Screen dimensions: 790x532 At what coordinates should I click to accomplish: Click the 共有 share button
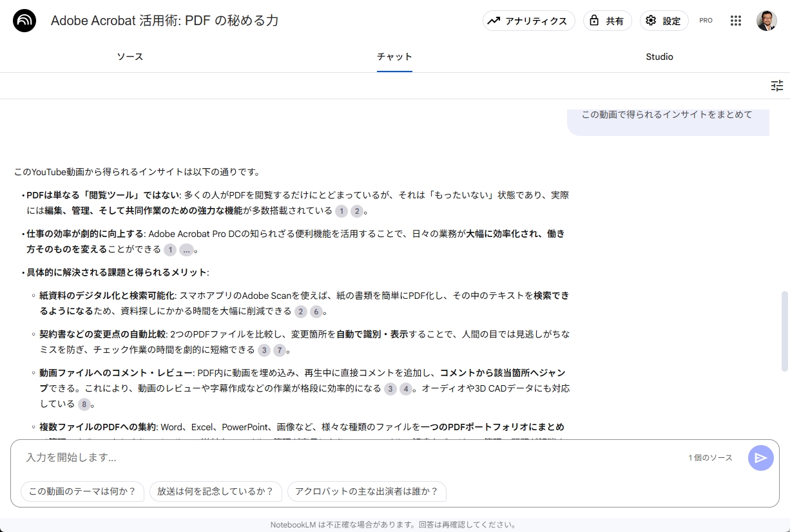[608, 21]
